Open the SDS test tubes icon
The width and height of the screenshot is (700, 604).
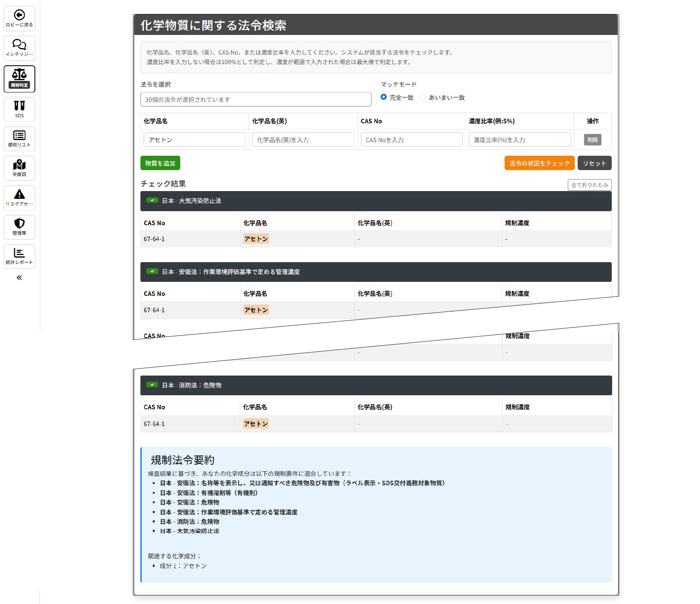(19, 106)
